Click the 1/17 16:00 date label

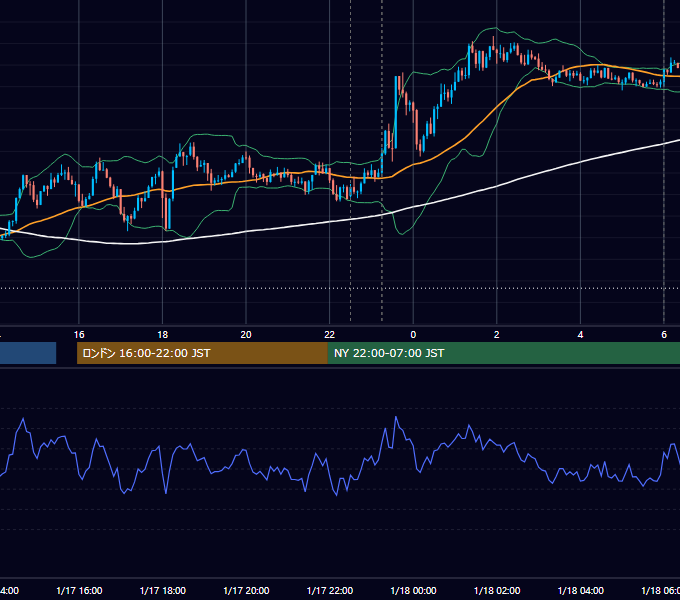pos(79,590)
